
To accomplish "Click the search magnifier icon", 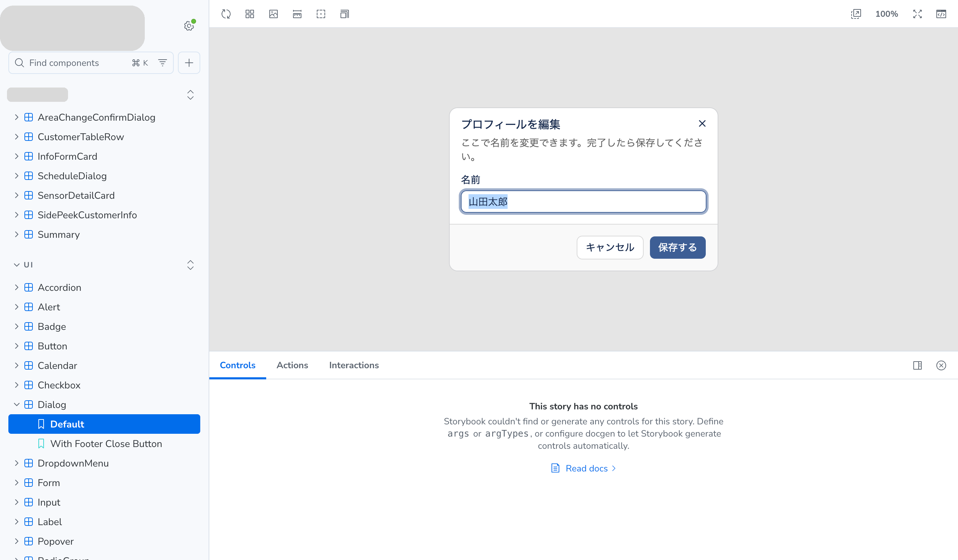I will [20, 63].
